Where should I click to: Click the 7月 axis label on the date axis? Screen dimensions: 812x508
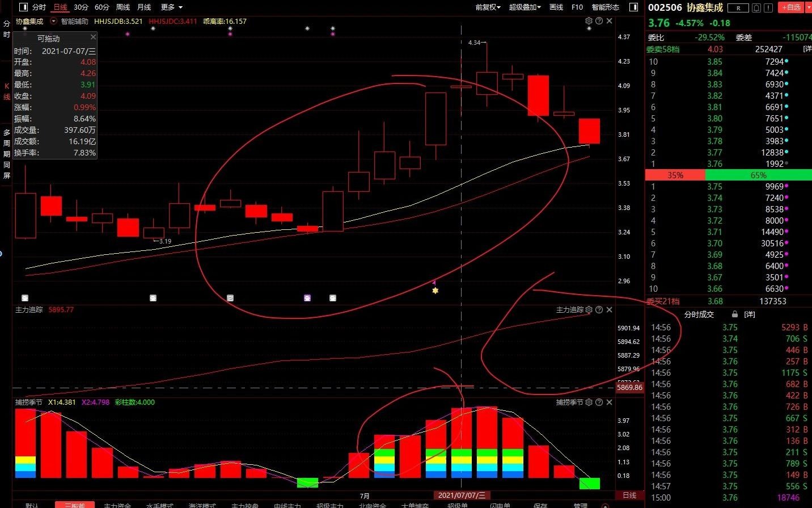tap(365, 496)
